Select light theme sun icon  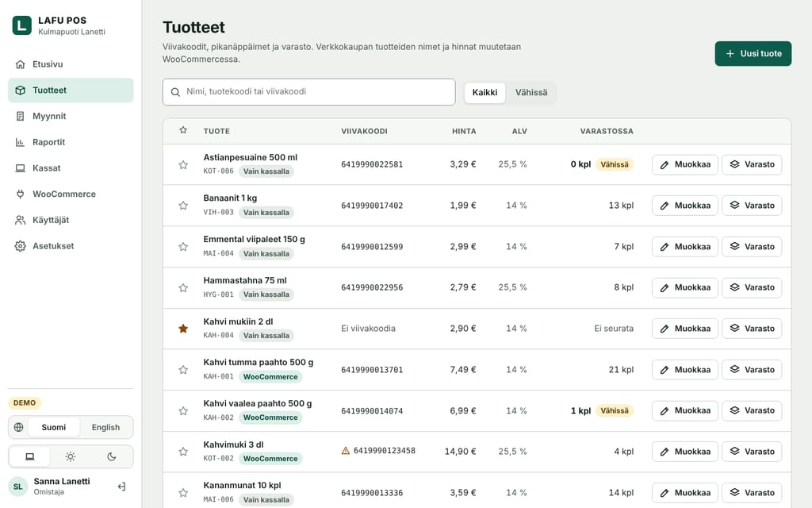click(71, 456)
